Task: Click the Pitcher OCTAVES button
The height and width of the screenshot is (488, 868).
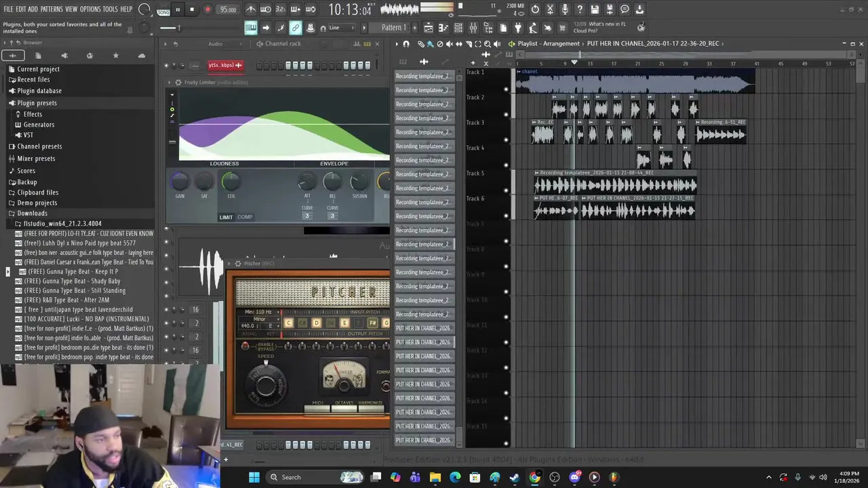Action: pos(344,408)
